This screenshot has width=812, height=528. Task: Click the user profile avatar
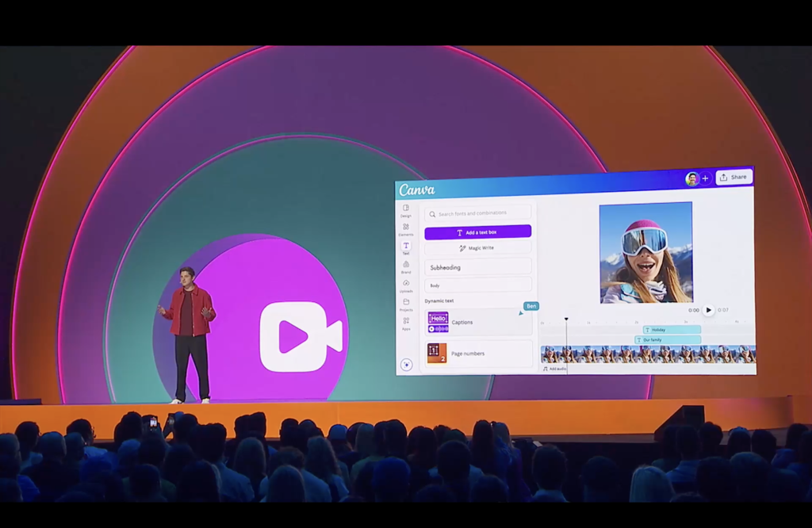(691, 179)
